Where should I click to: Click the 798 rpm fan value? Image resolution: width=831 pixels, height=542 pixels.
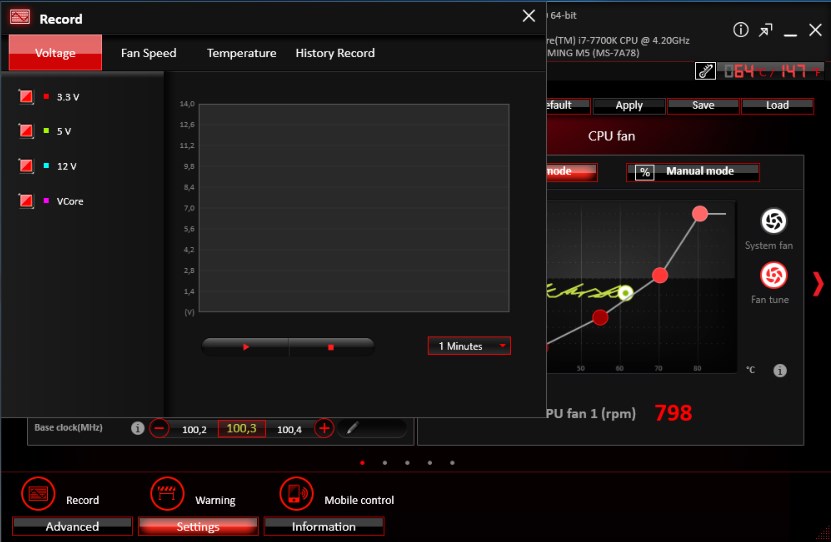tap(673, 413)
